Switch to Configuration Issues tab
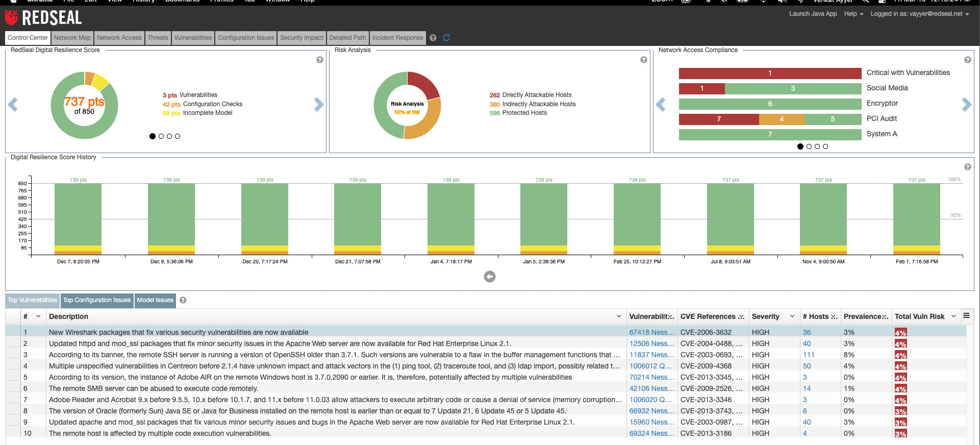 [x=246, y=38]
